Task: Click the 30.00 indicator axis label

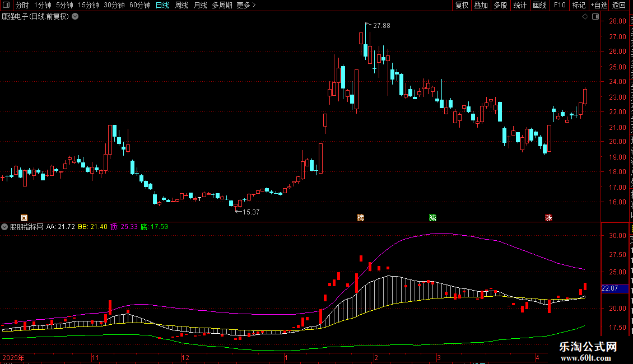Action: pyautogui.click(x=618, y=236)
